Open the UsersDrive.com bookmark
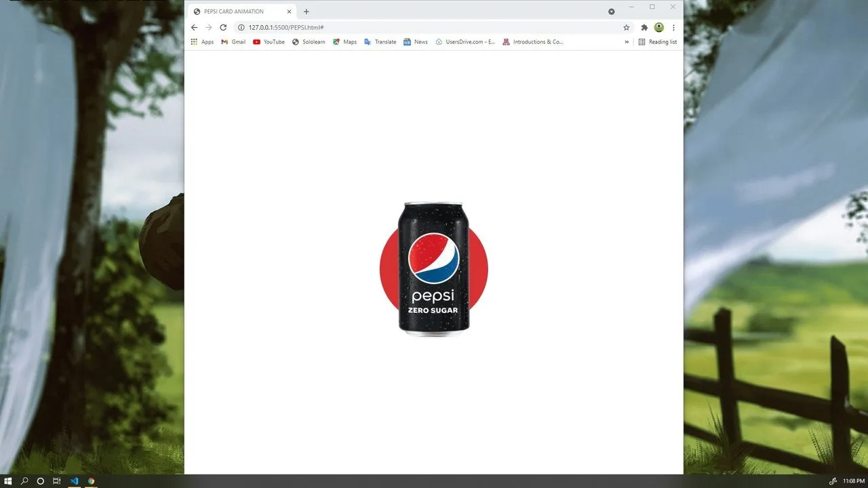This screenshot has height=488, width=868. tap(465, 42)
